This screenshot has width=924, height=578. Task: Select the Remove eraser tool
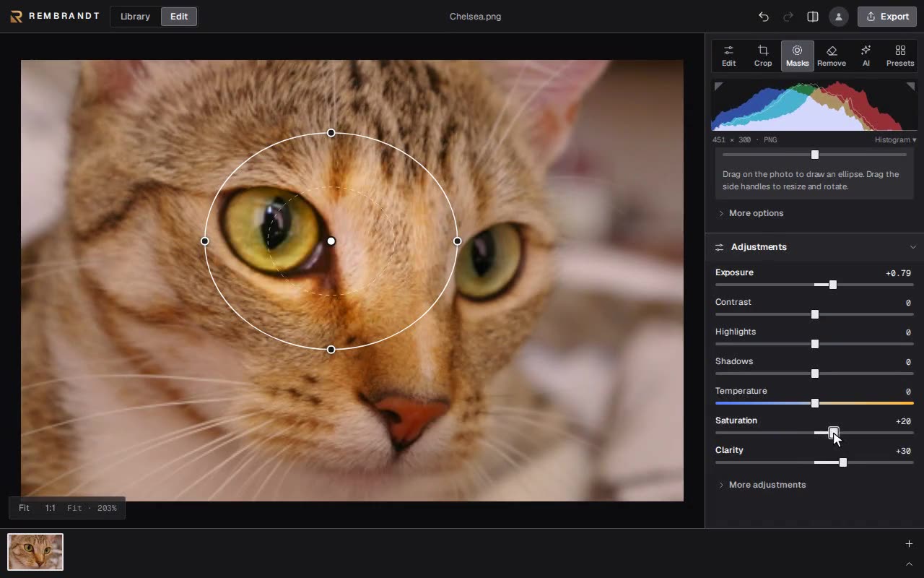coord(832,56)
